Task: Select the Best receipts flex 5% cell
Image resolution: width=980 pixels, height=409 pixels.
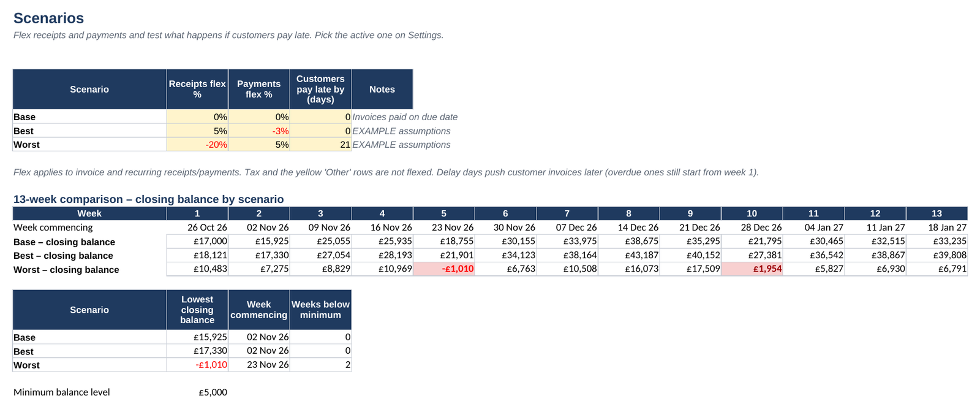Action: click(197, 131)
